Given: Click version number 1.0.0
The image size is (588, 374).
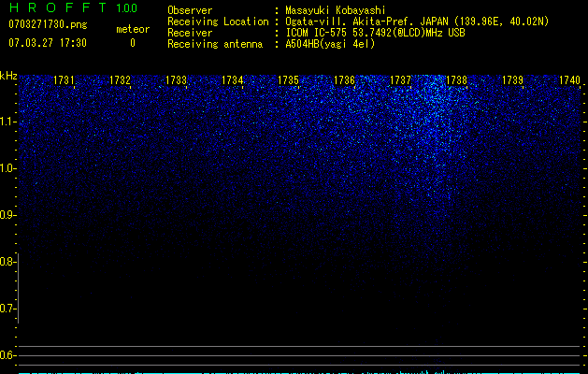Looking at the screenshot, I should click(127, 7).
